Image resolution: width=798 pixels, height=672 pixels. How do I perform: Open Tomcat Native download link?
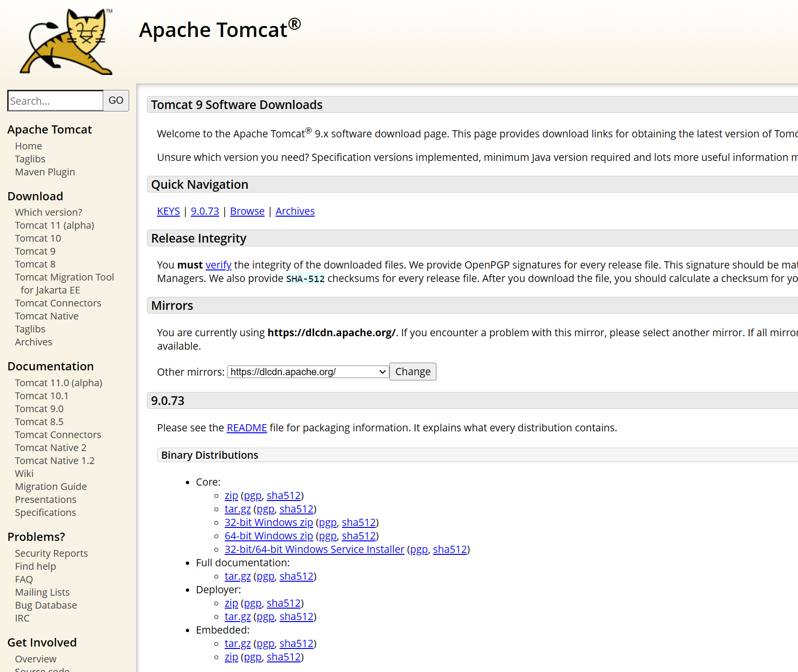[47, 316]
